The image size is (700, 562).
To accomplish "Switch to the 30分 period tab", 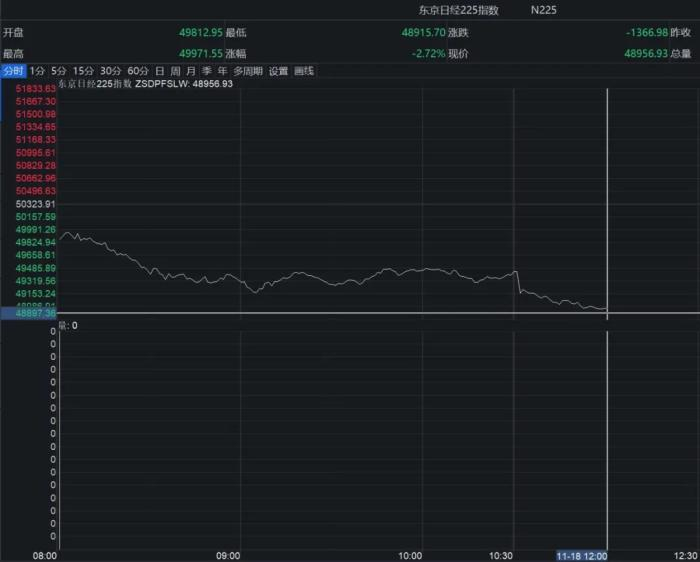I will click(110, 71).
